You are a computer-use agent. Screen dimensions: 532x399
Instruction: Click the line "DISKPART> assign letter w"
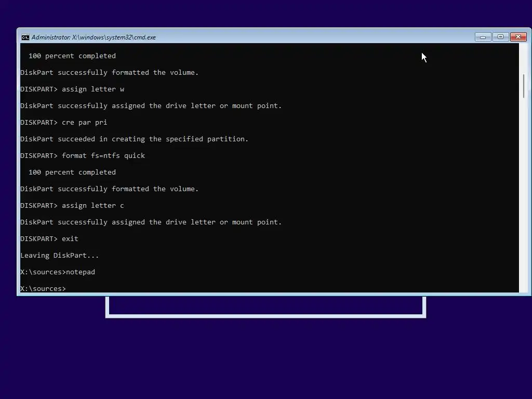pyautogui.click(x=72, y=89)
